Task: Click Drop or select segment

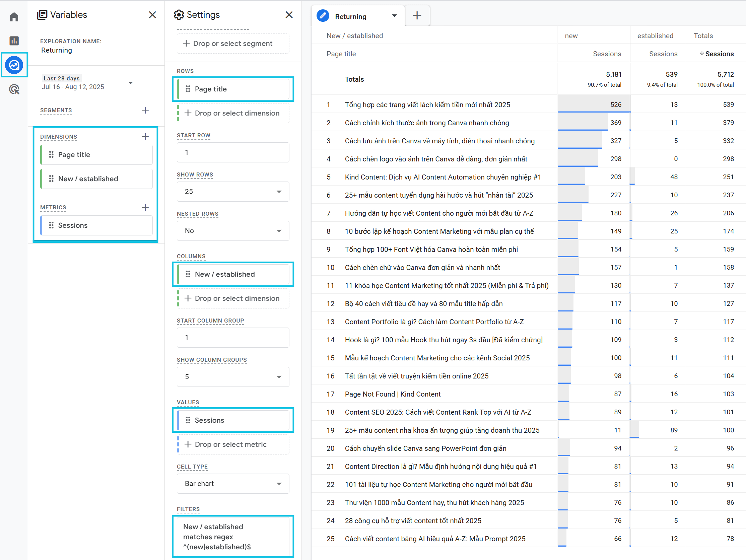Action: [233, 43]
